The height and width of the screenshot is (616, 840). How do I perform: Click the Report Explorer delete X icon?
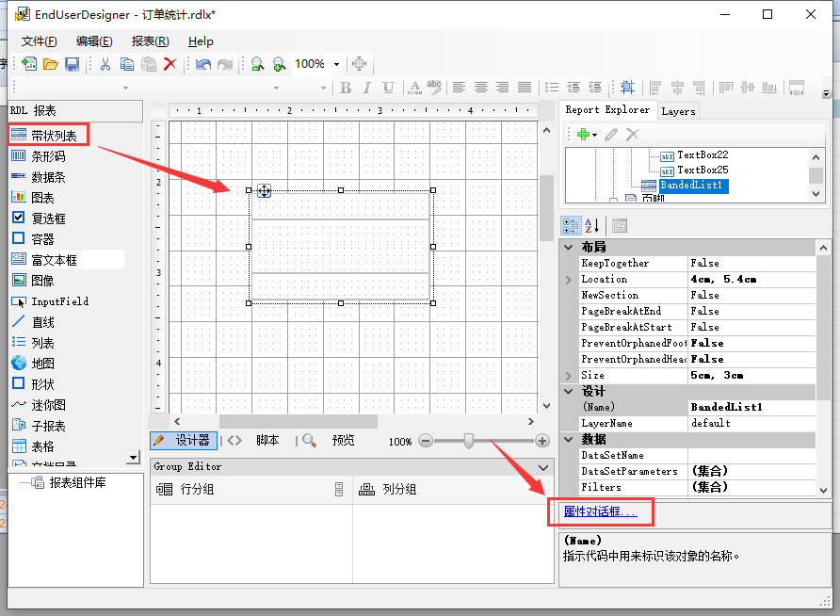[x=632, y=135]
